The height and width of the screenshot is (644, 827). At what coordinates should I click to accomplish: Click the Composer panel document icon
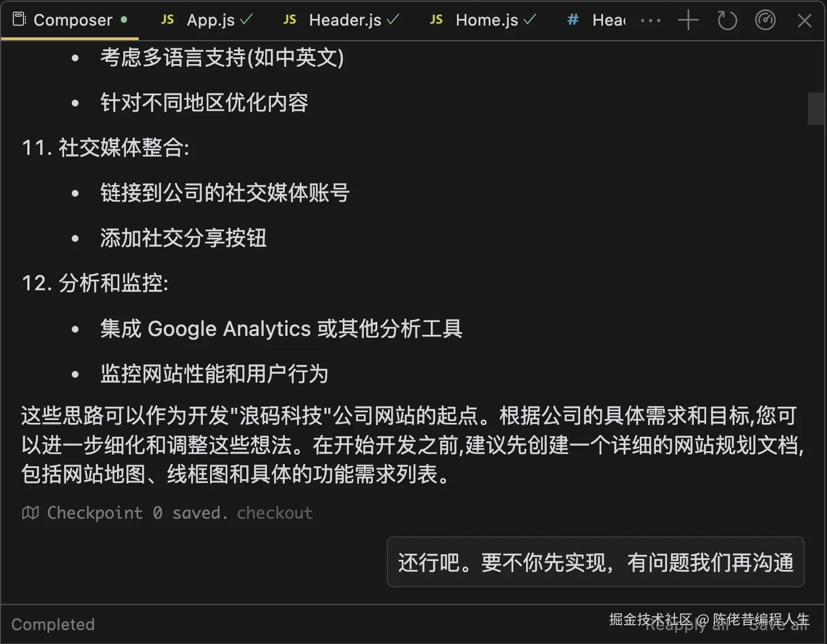19,18
